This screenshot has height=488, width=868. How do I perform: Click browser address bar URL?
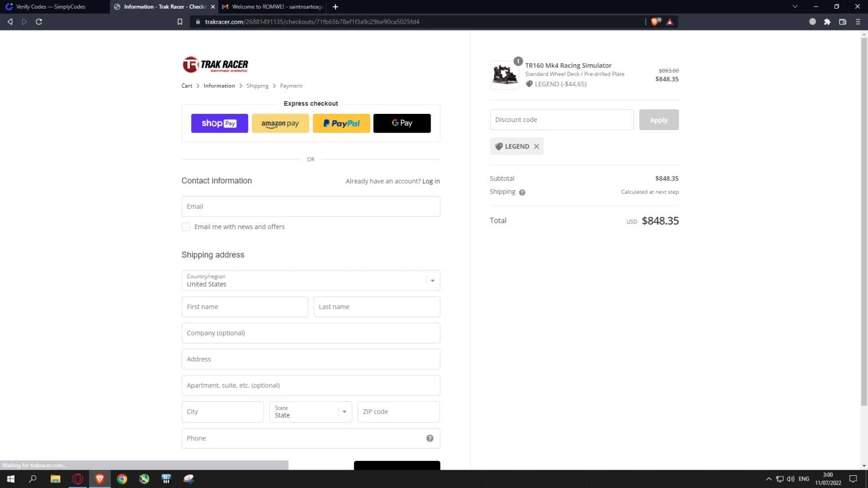pyautogui.click(x=312, y=22)
